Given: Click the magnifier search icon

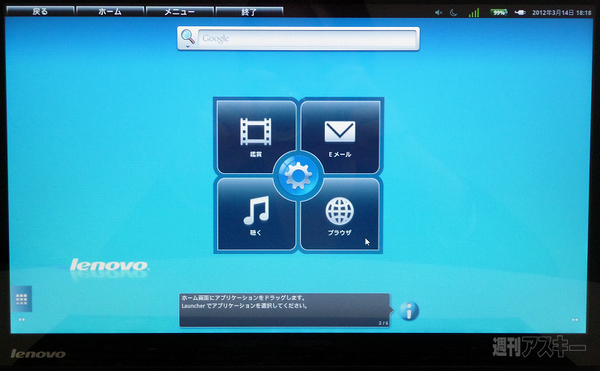Looking at the screenshot, I should (188, 36).
